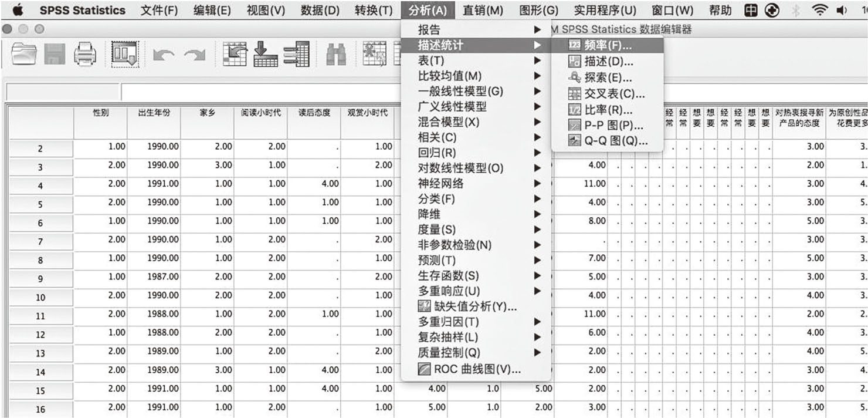
Task: Click the 性别 column header
Action: click(100, 122)
